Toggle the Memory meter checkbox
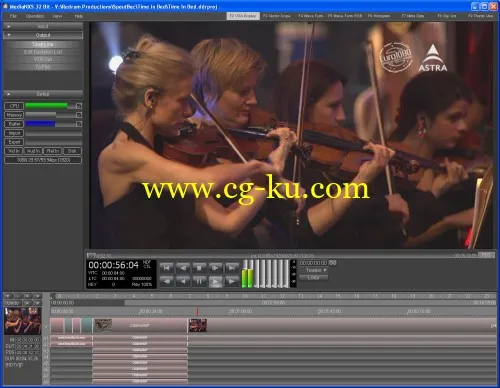Viewport: 500px width, 388px height. (x=79, y=115)
